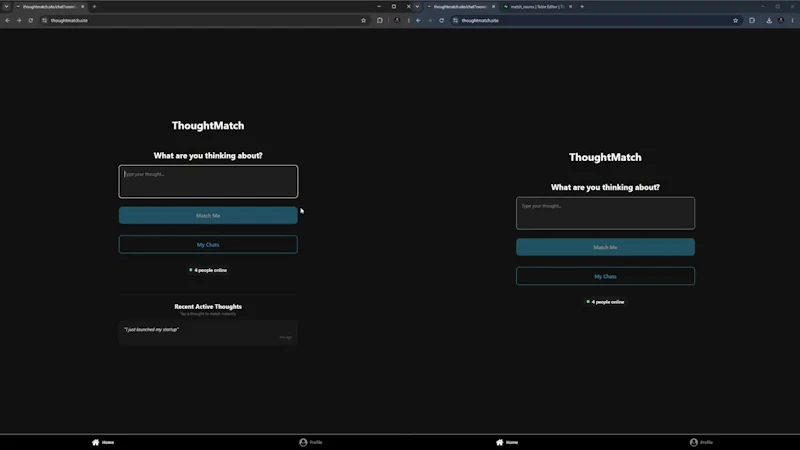Close the match_rooms Table Editor tab
Image resolution: width=800 pixels, height=450 pixels.
coord(570,7)
